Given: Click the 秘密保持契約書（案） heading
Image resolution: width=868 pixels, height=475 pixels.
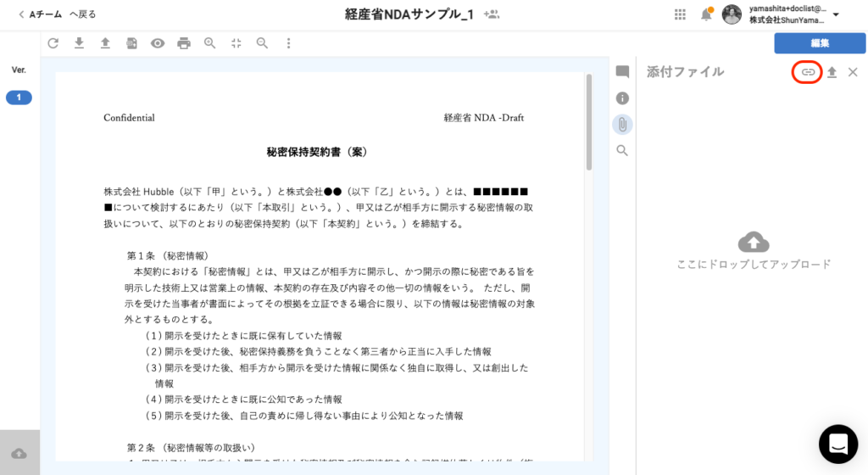Looking at the screenshot, I should pos(317,152).
